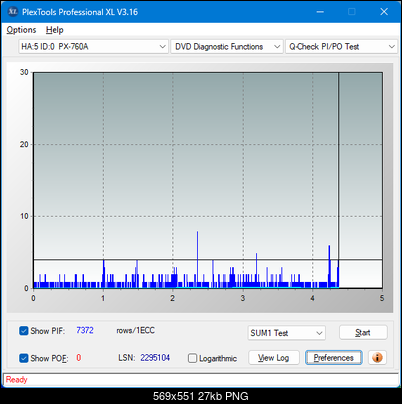Click the tallest blue PIF spike in the graph
Viewport: 402px width, 404px height.
pos(197,259)
